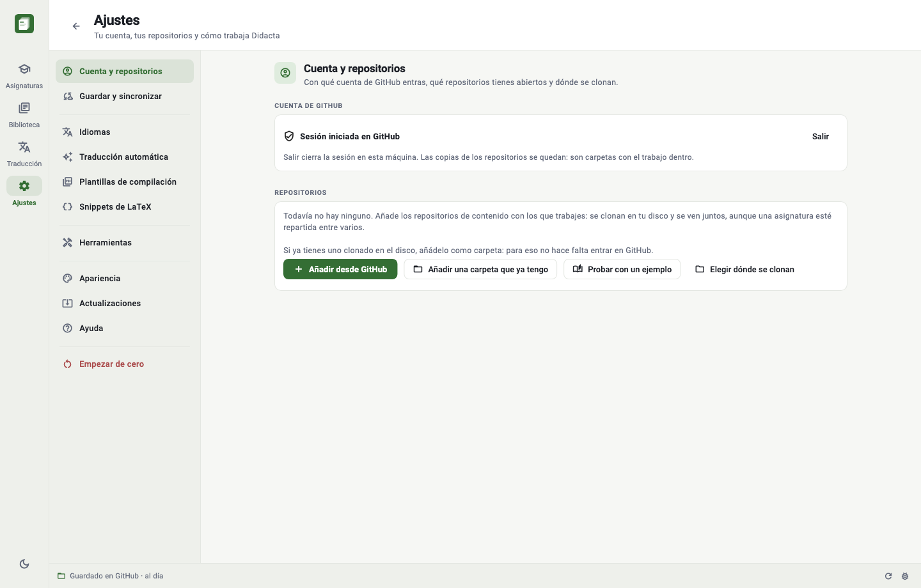
Task: Click the refresh icon in the status bar
Action: point(888,576)
